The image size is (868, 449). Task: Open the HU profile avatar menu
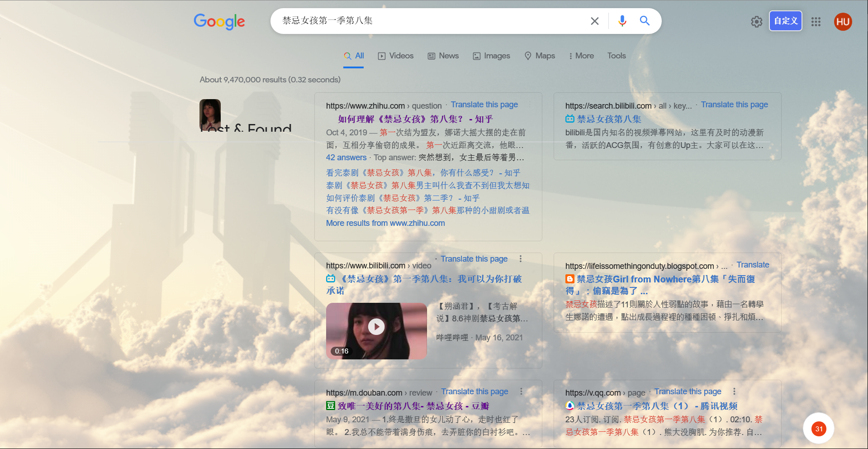click(x=843, y=21)
